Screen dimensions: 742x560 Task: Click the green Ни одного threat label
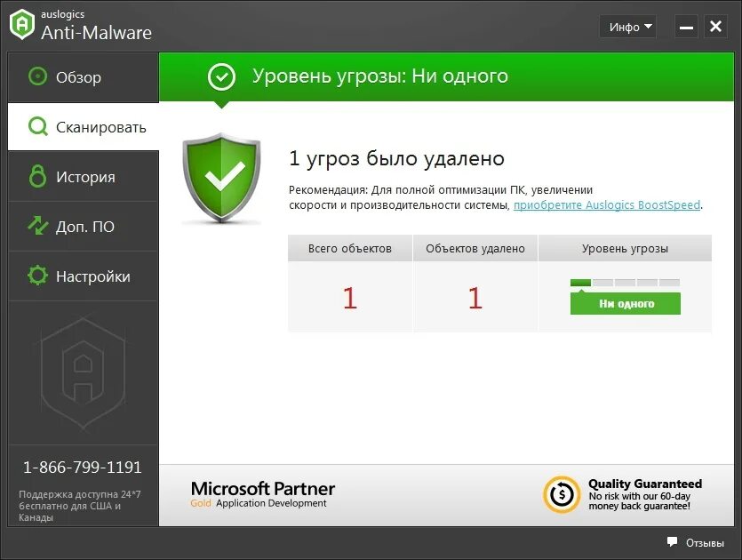tap(626, 303)
